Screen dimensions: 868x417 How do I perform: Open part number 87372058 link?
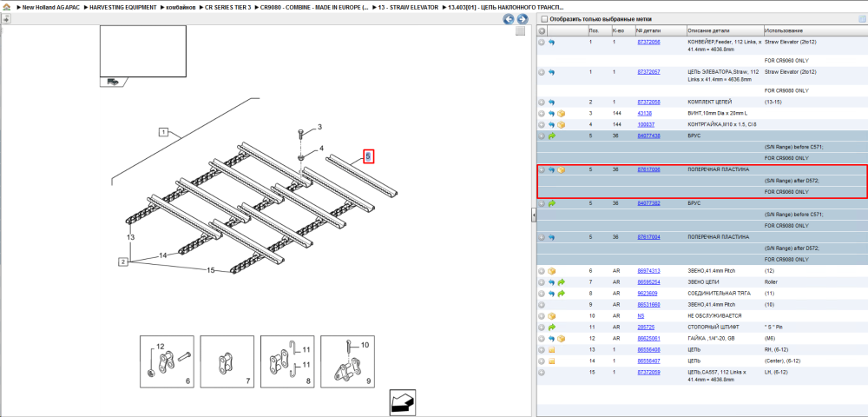tap(648, 102)
